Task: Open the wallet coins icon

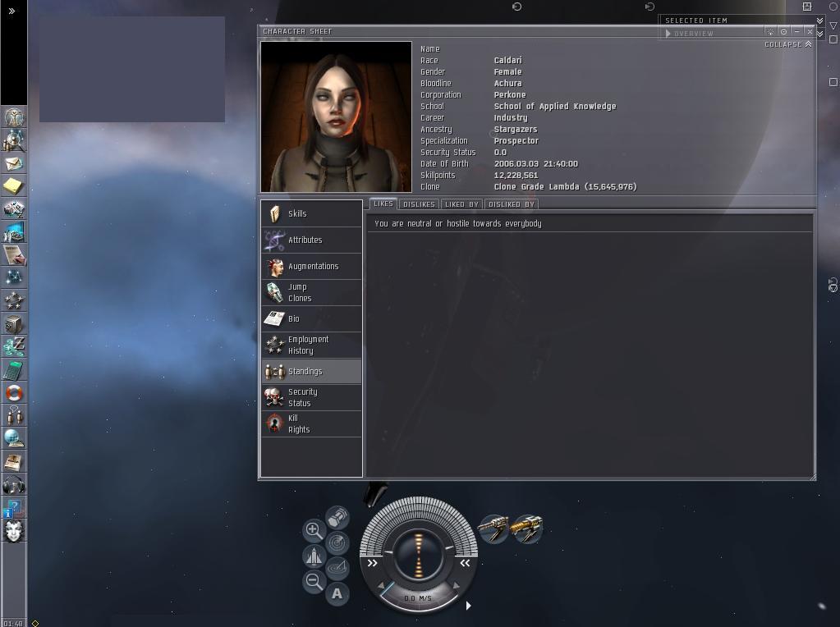Action: 14,346
